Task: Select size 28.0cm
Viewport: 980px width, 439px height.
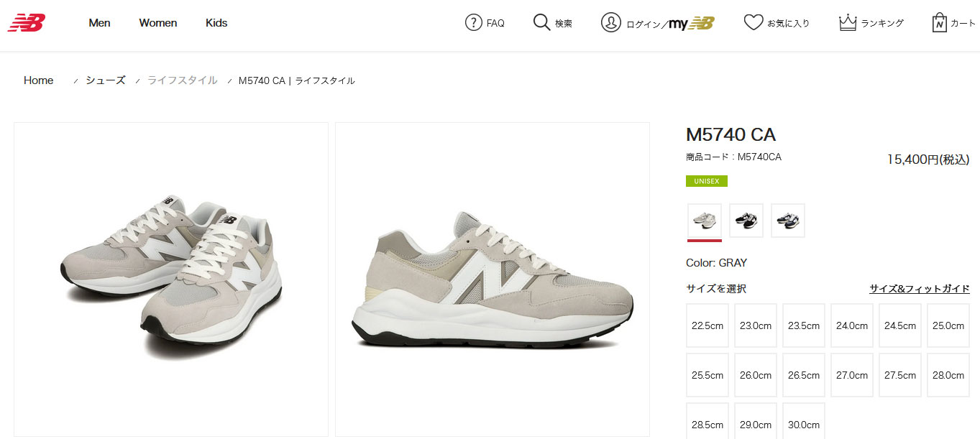Action: 948,375
